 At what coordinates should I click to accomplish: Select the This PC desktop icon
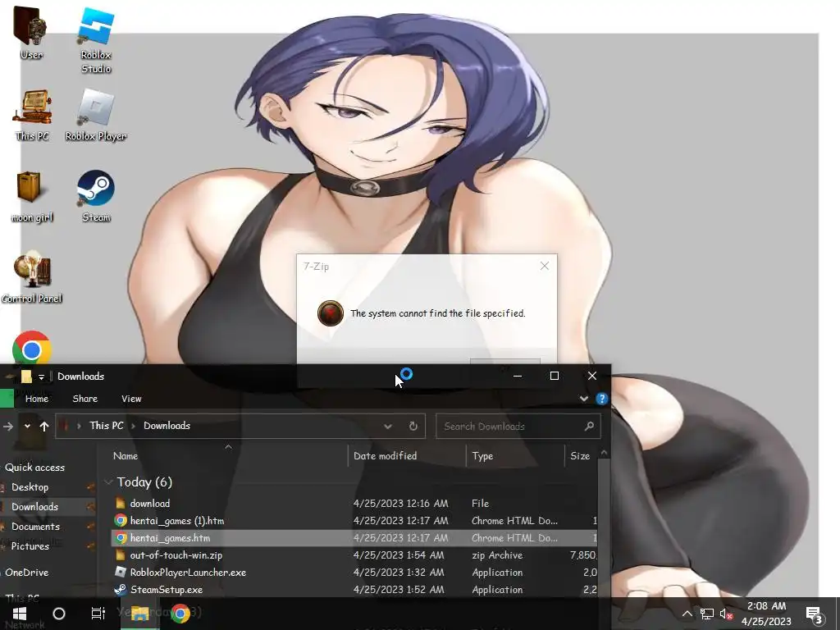[x=32, y=115]
